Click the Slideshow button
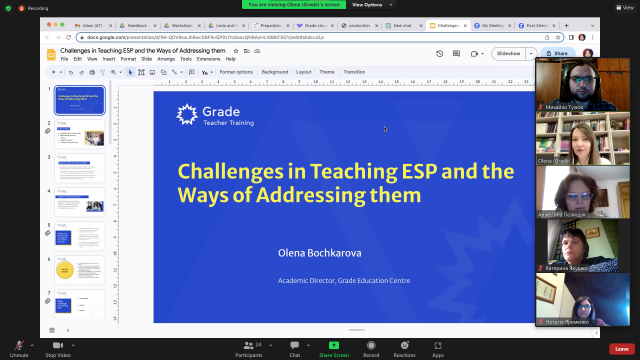The image size is (640, 360). [x=509, y=53]
